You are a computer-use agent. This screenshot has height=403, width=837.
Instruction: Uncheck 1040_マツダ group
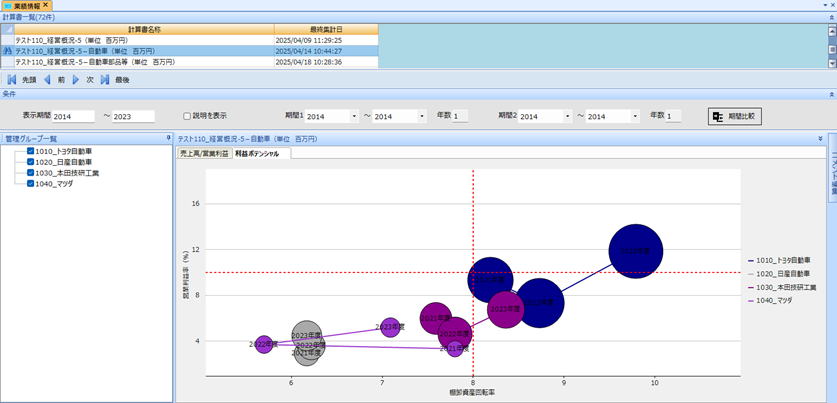tap(30, 183)
